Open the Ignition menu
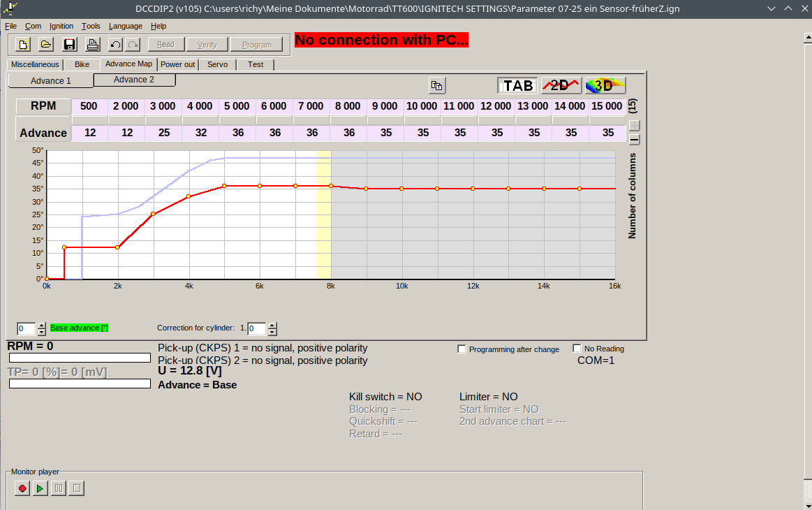Viewport: 812px width, 510px height. pos(61,26)
